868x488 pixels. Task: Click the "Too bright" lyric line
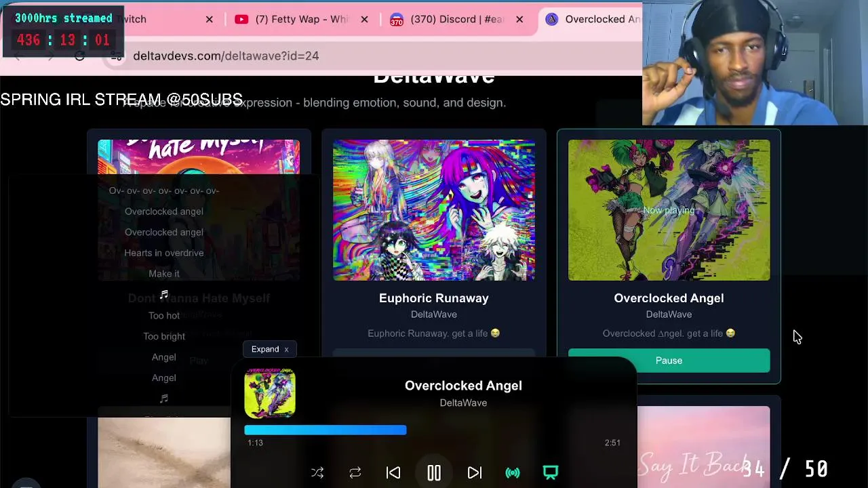click(164, 336)
